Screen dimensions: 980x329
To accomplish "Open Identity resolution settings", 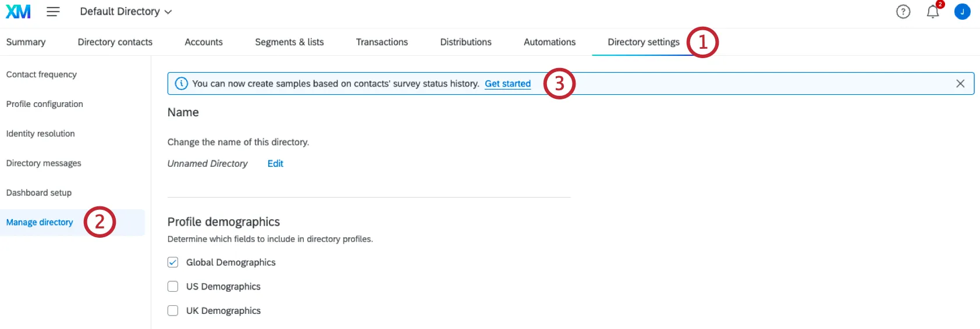I will point(41,134).
